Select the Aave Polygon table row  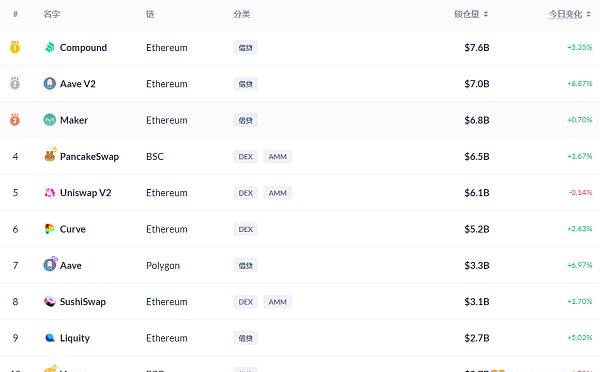300,265
